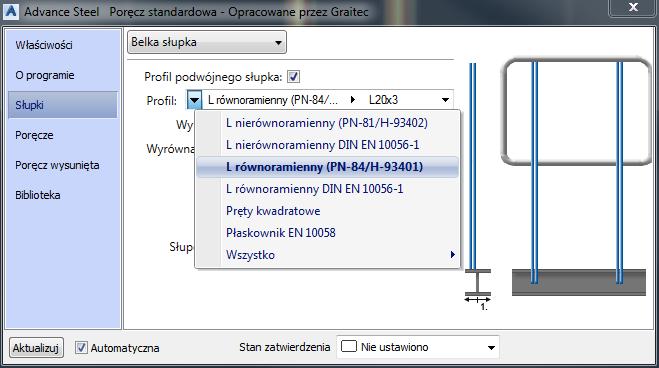Close the Advance Steel dialog window

(633, 8)
